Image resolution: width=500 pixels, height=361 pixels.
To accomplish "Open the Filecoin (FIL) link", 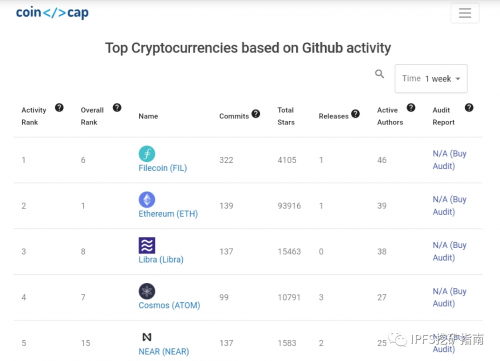I will tap(163, 168).
